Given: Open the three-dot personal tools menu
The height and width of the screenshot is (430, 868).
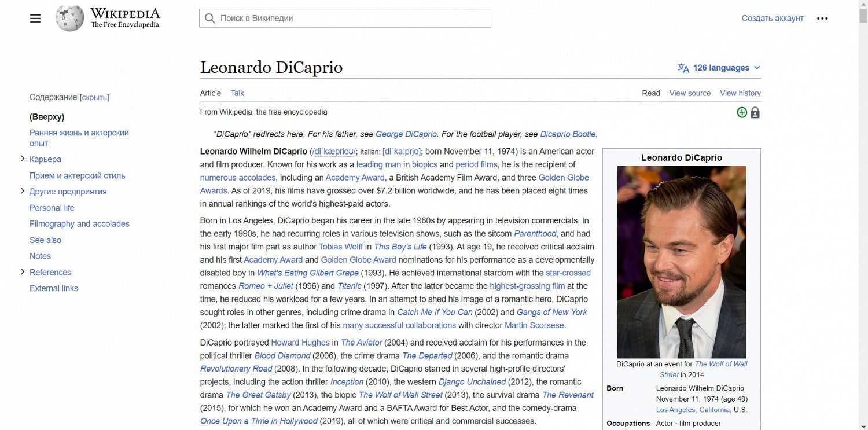Looking at the screenshot, I should [x=822, y=19].
